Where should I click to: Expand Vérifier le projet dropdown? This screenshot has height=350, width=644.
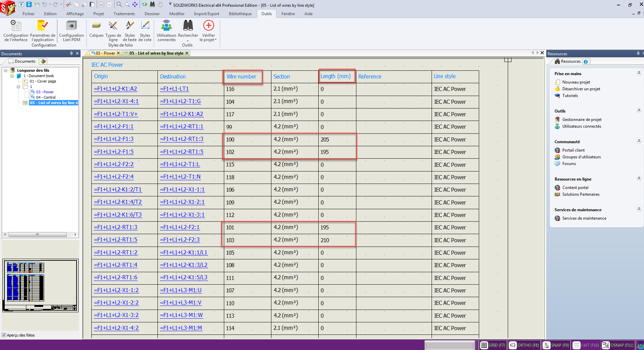point(215,40)
